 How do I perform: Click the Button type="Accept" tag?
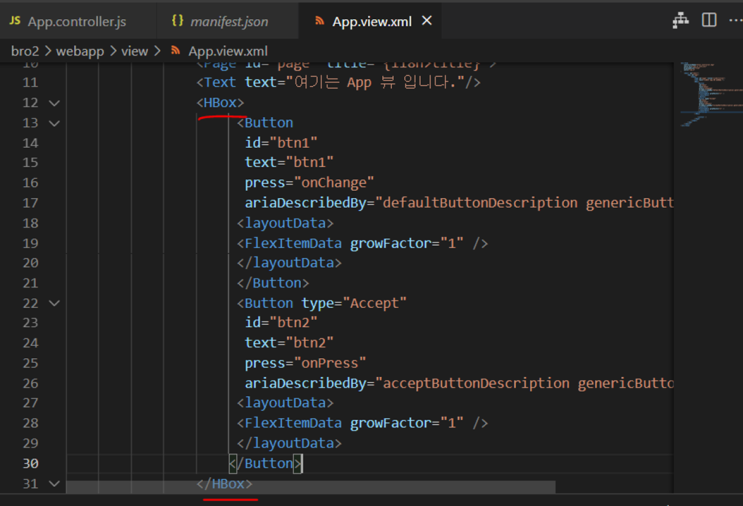pyautogui.click(x=322, y=303)
